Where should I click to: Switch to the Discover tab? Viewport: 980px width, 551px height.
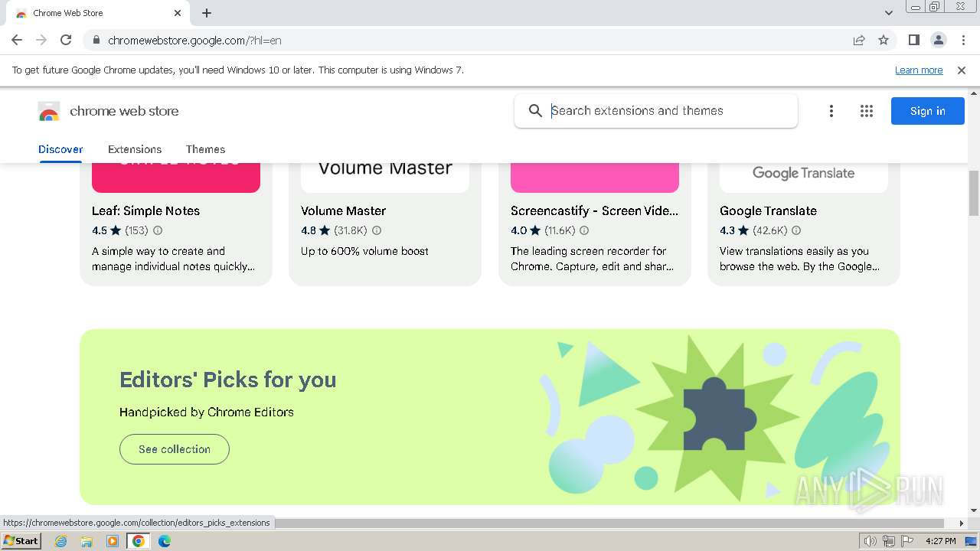(60, 149)
